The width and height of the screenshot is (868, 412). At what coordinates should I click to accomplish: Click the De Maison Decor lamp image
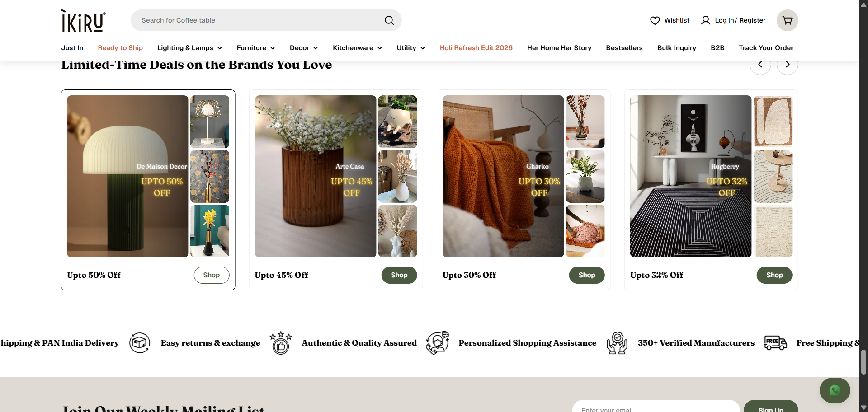(127, 176)
